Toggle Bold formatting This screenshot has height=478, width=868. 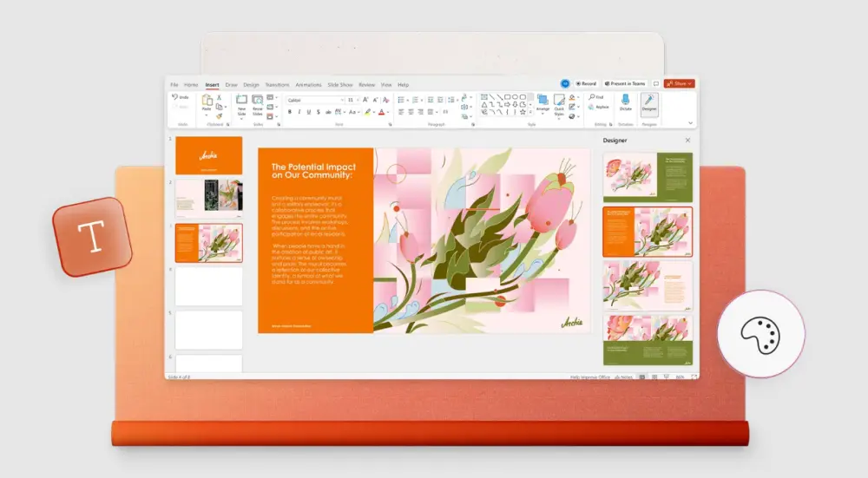click(x=290, y=112)
